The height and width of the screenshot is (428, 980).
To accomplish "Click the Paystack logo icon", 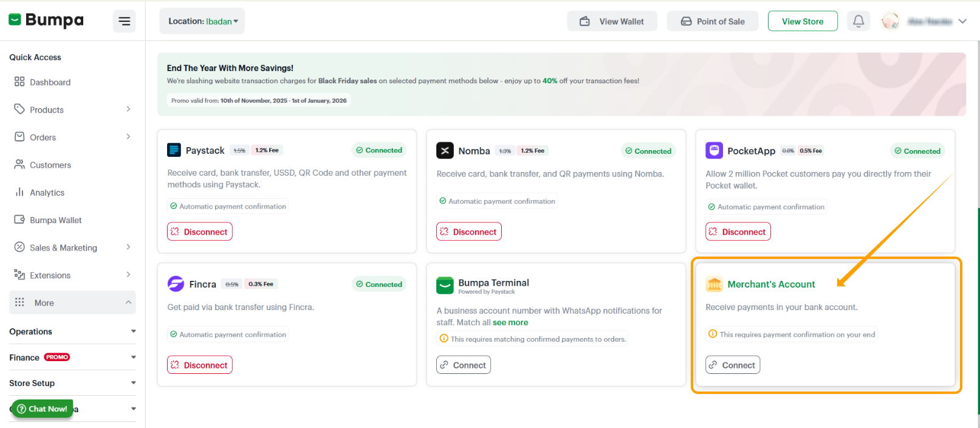I will (174, 150).
